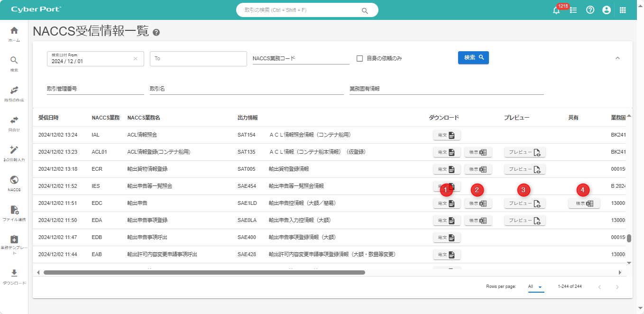Click the task list icon in header

point(573,10)
